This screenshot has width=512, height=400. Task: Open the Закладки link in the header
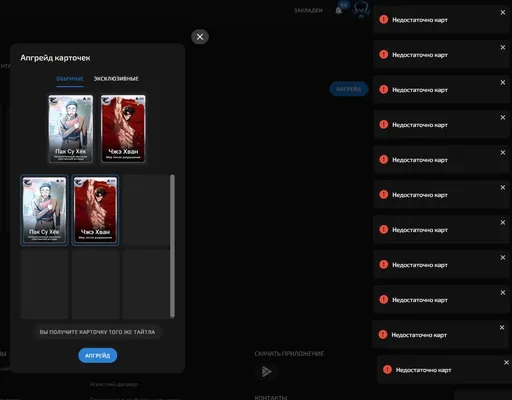tap(308, 10)
